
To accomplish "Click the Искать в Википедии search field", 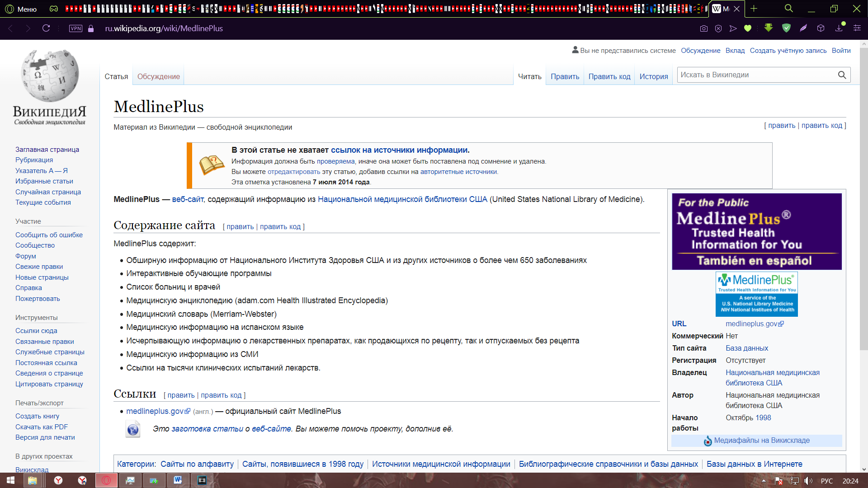I will 757,75.
